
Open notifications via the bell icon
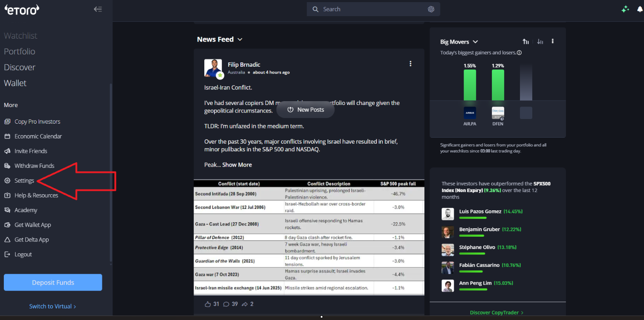640,9
